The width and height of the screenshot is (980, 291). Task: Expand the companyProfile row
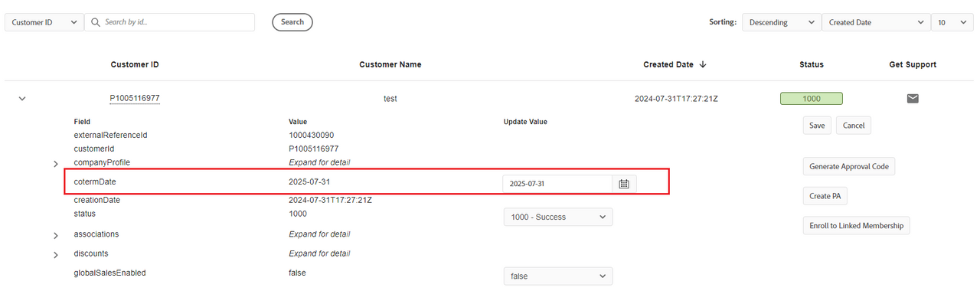point(56,164)
